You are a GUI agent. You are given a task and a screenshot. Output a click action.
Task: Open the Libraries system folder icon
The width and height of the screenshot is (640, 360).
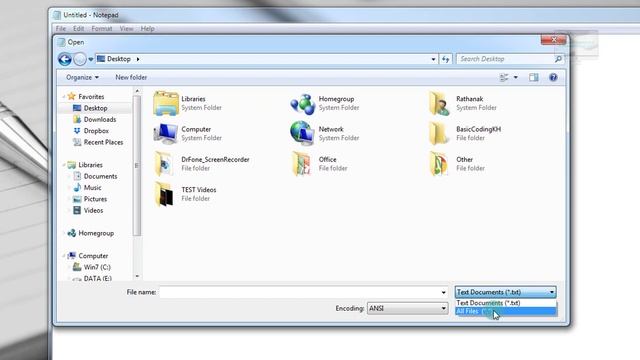tap(166, 103)
